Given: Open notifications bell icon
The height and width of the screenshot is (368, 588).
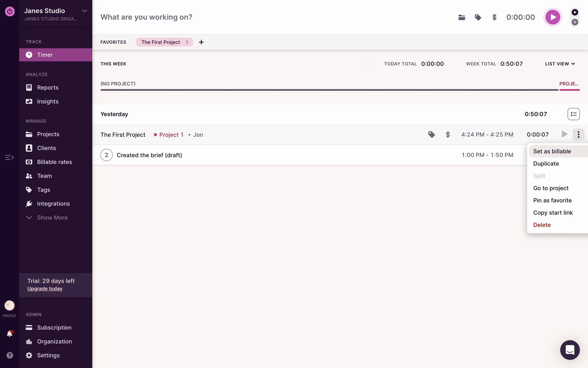Looking at the screenshot, I should (x=9, y=334).
